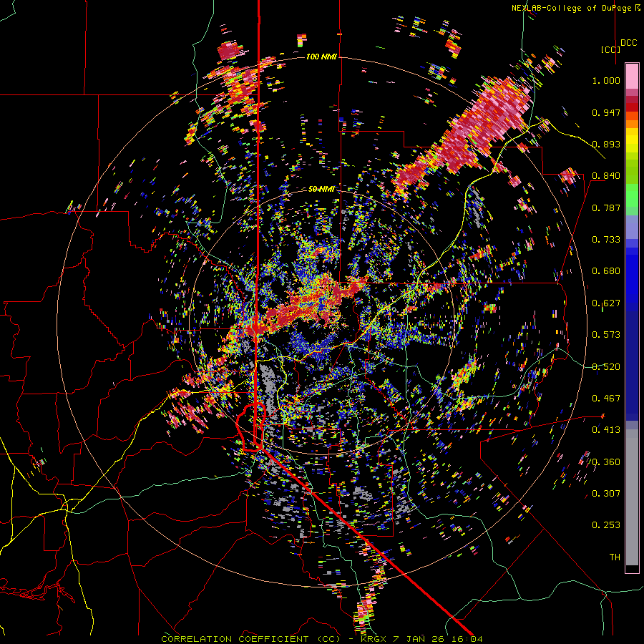The height and width of the screenshot is (644, 644).
Task: Select the 0.467 scale value
Action: click(606, 399)
